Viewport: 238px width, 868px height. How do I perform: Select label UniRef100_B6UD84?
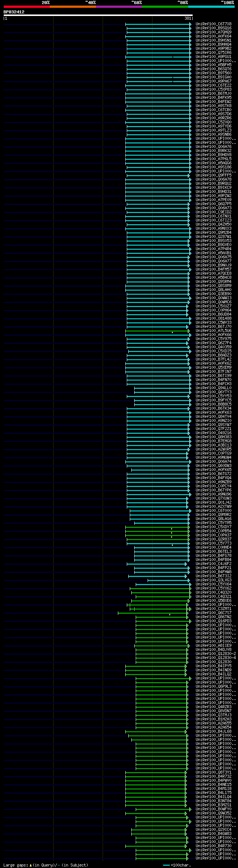213,314
